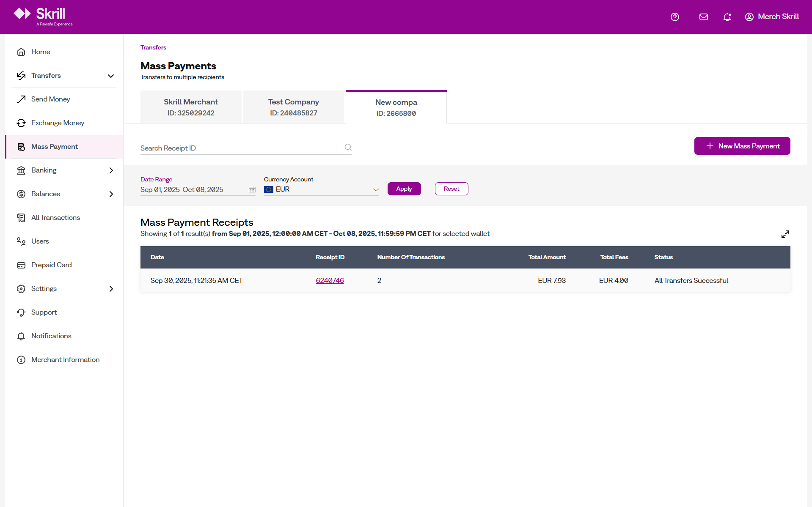The width and height of the screenshot is (812, 507).
Task: Open the Prepaid Card section
Action: [x=52, y=265]
